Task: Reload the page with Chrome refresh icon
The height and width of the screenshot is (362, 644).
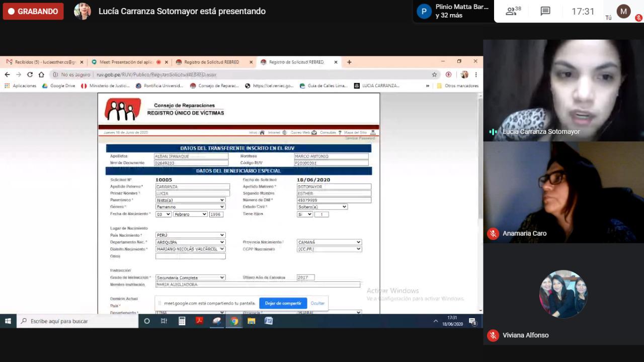Action: [x=30, y=75]
